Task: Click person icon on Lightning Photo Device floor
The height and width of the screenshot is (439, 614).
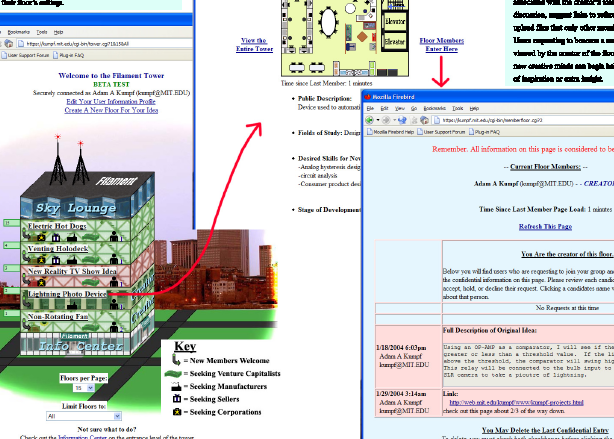Action: tap(114, 304)
